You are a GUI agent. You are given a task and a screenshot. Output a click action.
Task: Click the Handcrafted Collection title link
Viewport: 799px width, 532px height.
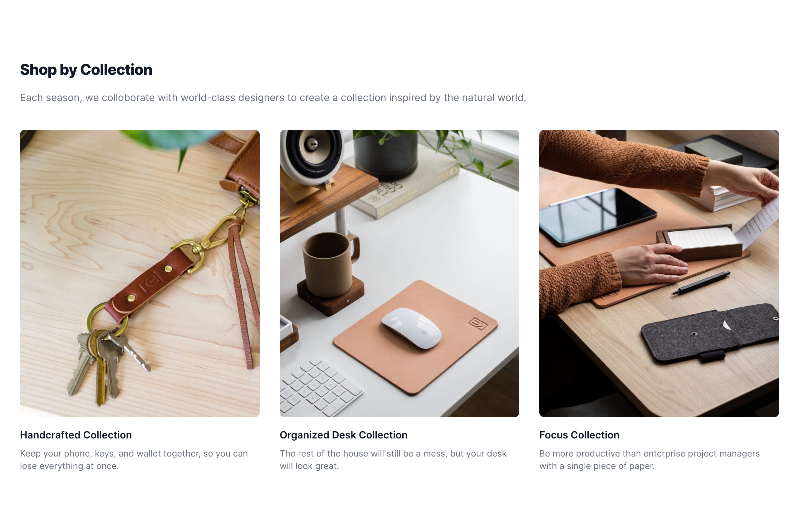[76, 435]
